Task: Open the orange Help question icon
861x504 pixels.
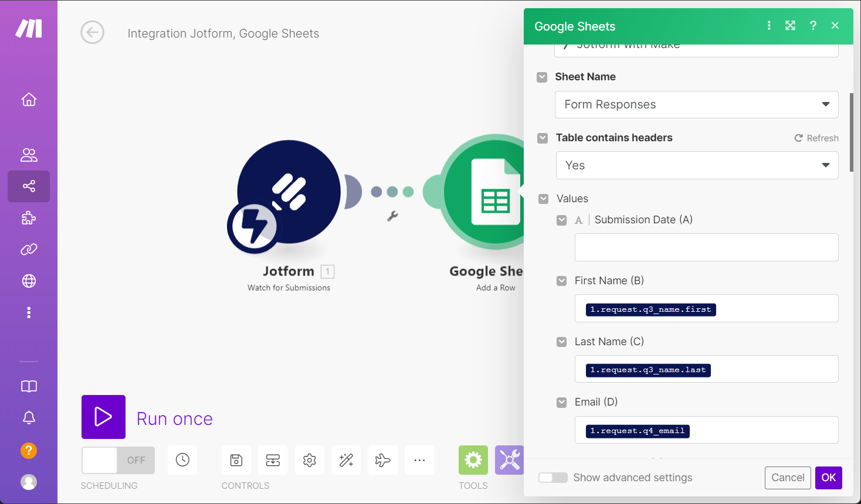Action: pos(29,450)
